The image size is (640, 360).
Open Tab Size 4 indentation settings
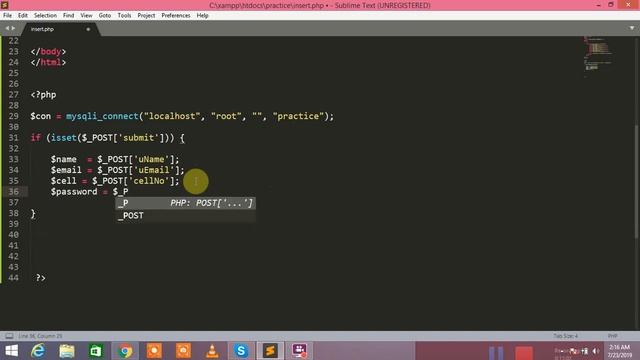coord(565,336)
